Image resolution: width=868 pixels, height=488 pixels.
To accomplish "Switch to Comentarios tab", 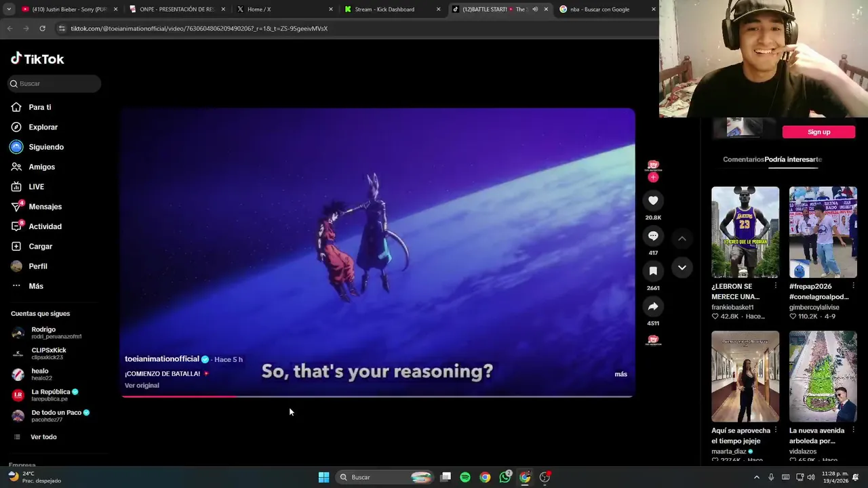I will tap(743, 159).
